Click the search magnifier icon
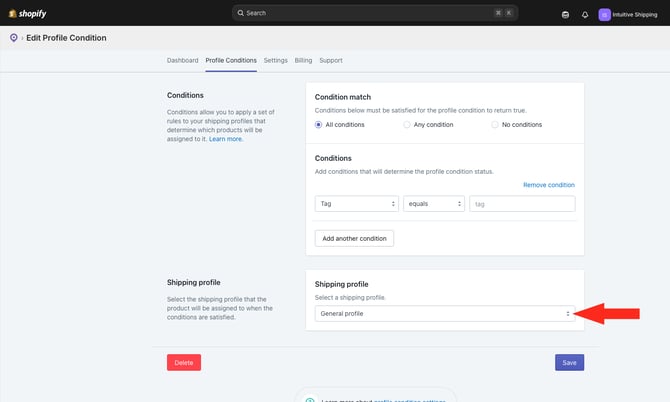The image size is (670, 402). pyautogui.click(x=241, y=13)
